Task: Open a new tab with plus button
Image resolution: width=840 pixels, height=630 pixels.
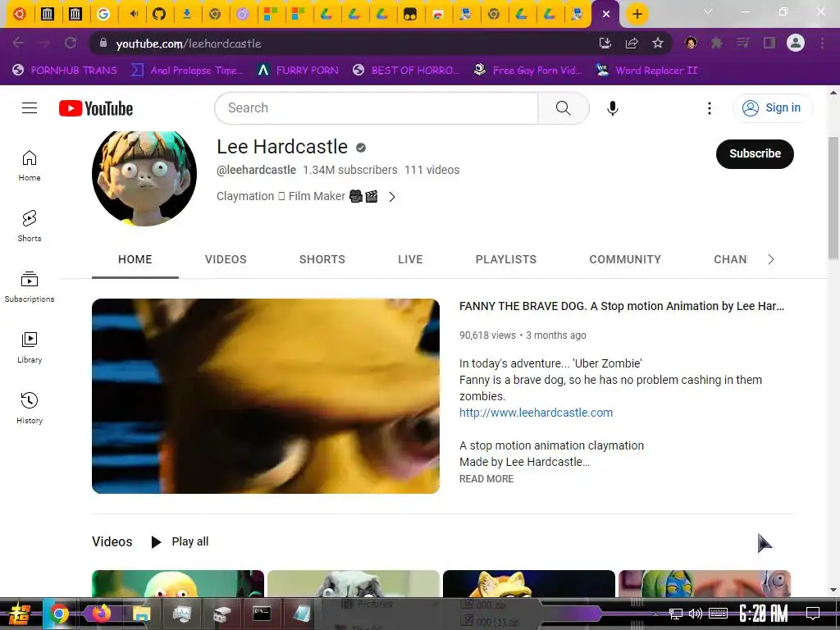Action: coord(637,14)
